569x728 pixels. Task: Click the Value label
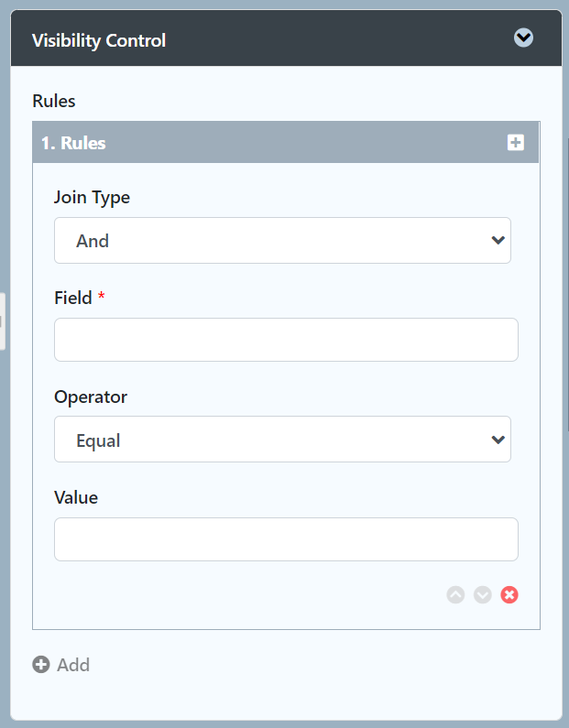[76, 497]
